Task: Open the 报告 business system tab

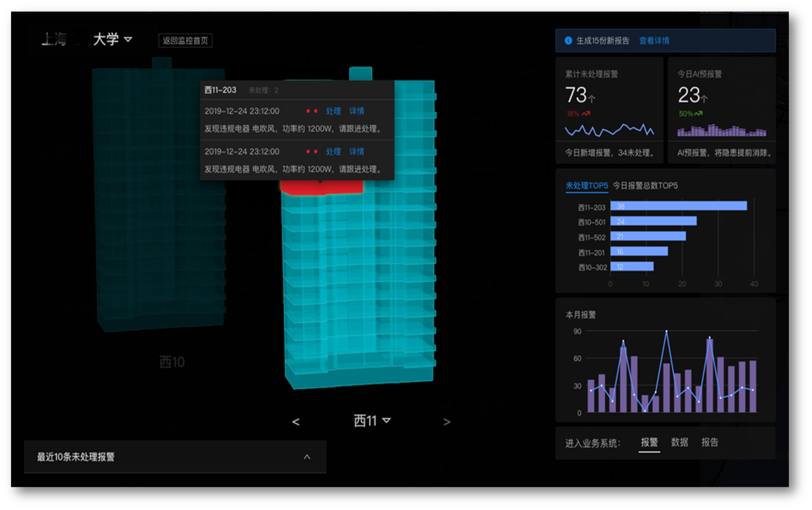Action: click(710, 442)
